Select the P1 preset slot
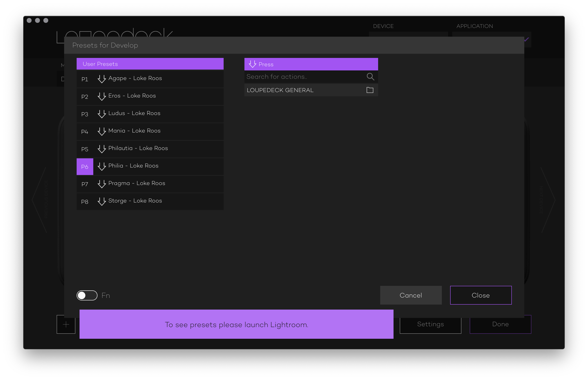 tap(85, 79)
